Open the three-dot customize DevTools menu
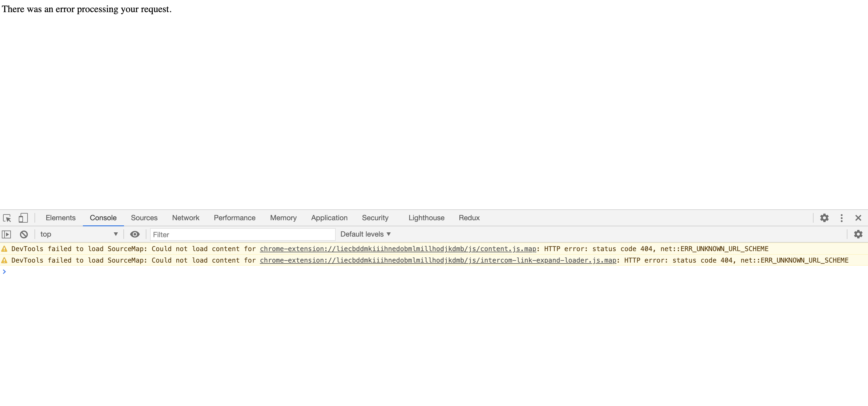The width and height of the screenshot is (868, 406). tap(841, 218)
